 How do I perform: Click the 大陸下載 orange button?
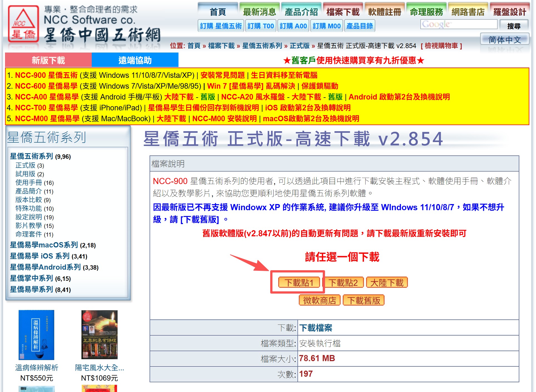pyautogui.click(x=387, y=283)
